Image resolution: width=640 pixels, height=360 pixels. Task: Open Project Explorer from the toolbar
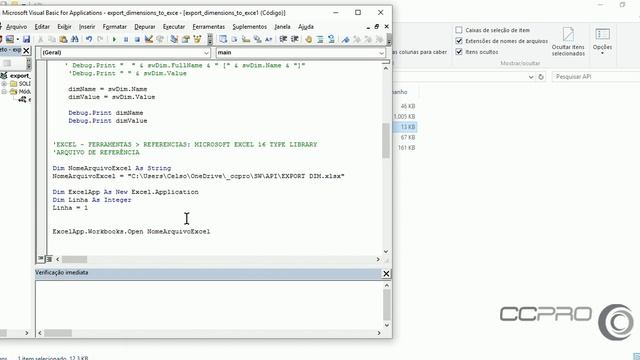tap(174, 39)
